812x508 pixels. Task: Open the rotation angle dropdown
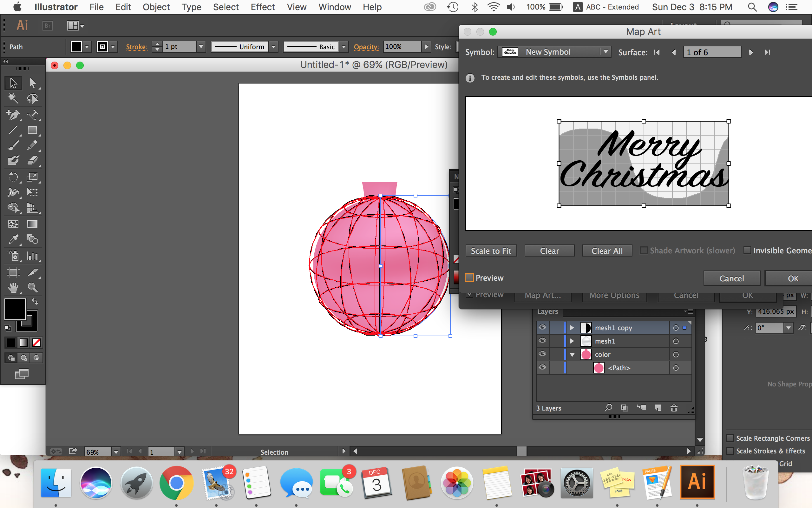pos(788,328)
